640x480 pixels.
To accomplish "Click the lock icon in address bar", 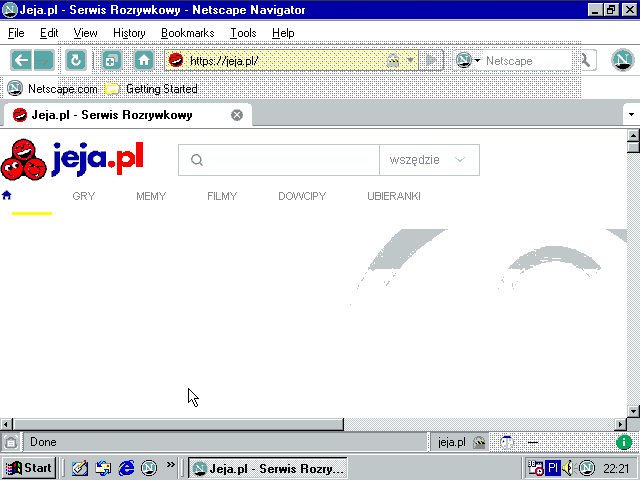I will click(393, 60).
